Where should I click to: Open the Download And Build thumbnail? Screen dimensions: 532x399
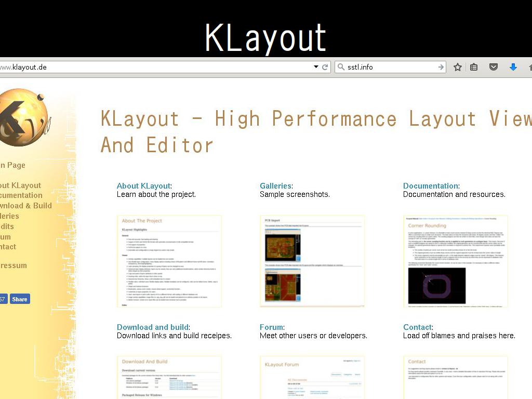point(169,377)
